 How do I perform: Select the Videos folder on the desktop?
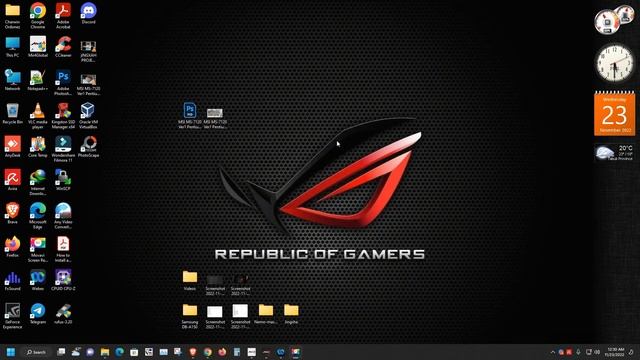click(x=189, y=280)
